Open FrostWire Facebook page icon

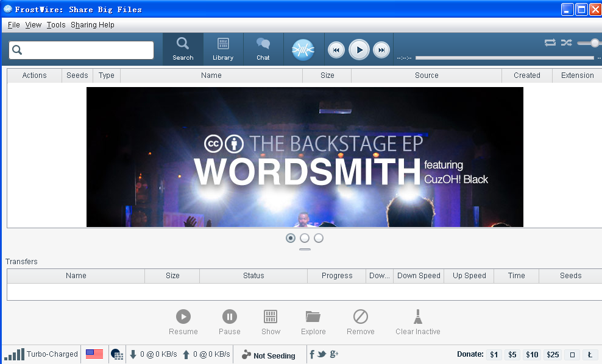312,354
